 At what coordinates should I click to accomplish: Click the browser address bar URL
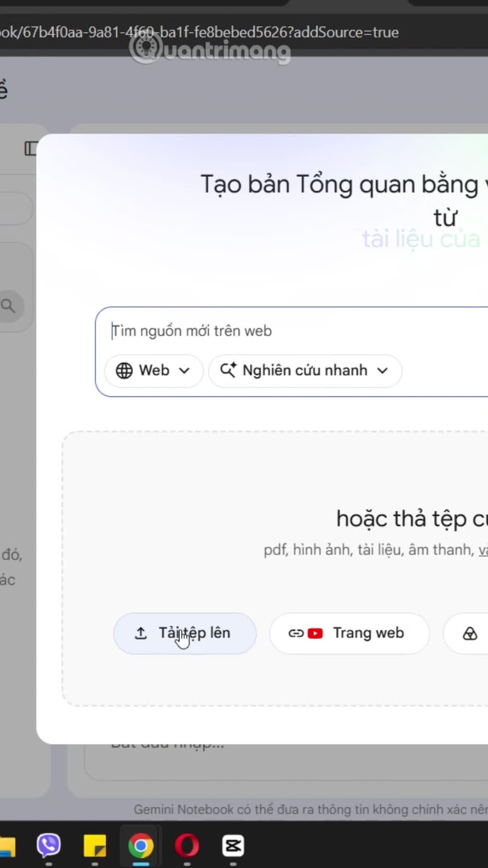click(199, 32)
